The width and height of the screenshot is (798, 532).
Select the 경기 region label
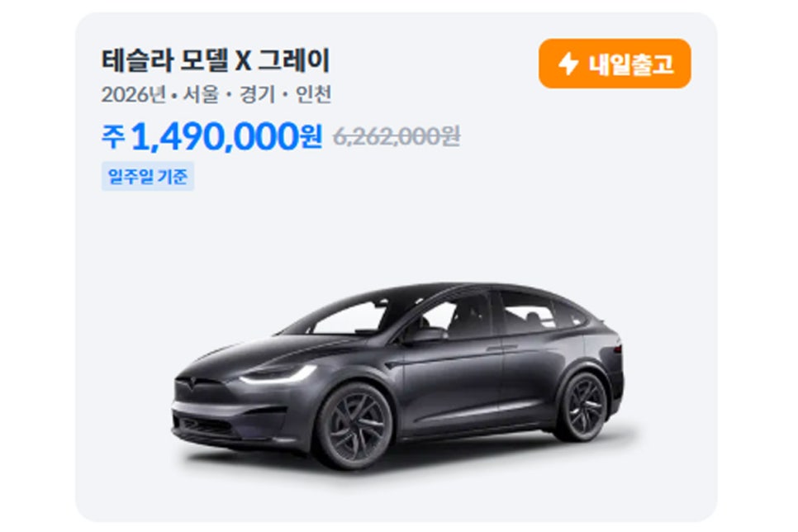click(x=257, y=95)
